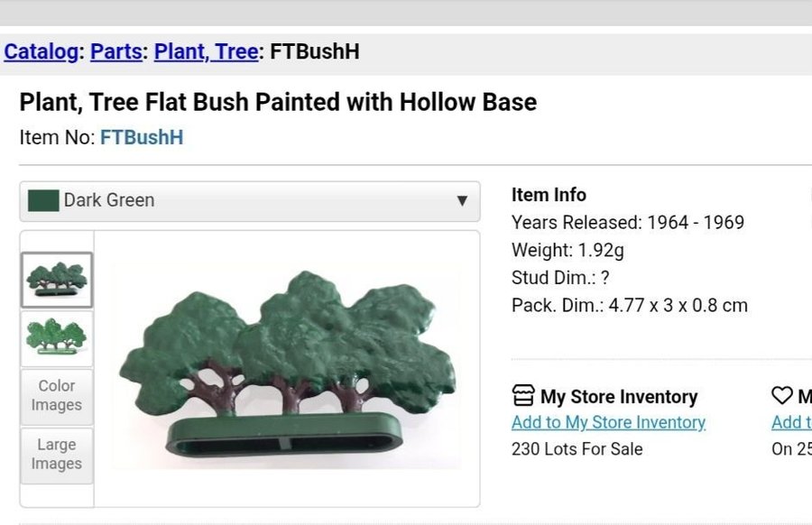Click the Dark Green color swatch
Screen dimensions: 812x525
pos(43,200)
